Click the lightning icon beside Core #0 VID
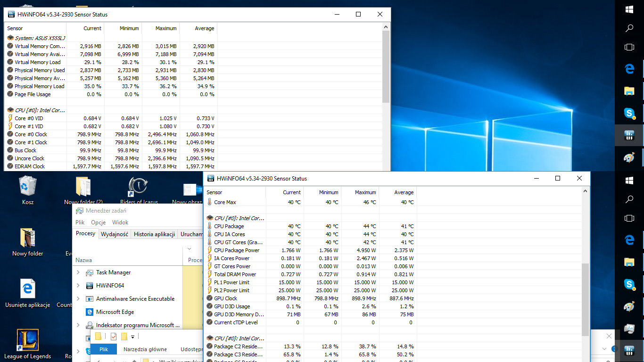Viewport: 644px width, 362px height. coord(10,118)
